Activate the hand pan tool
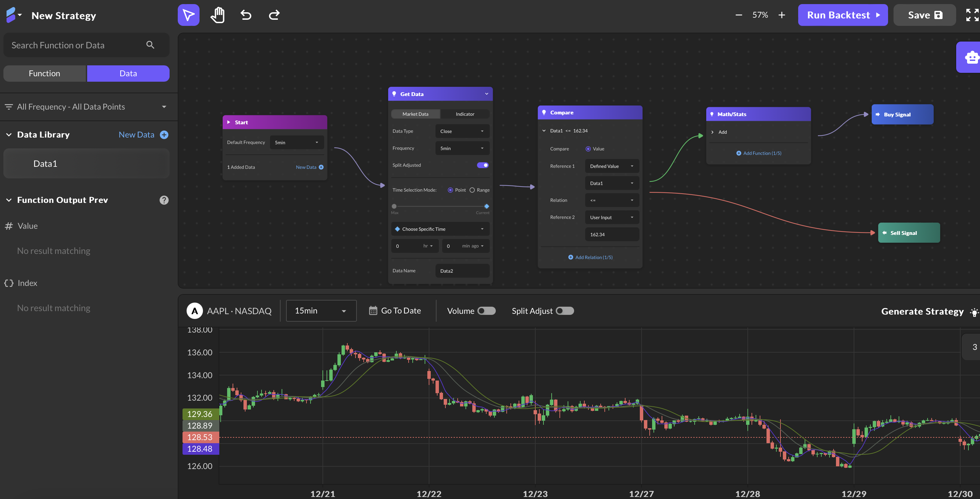Image resolution: width=980 pixels, height=499 pixels. (217, 15)
